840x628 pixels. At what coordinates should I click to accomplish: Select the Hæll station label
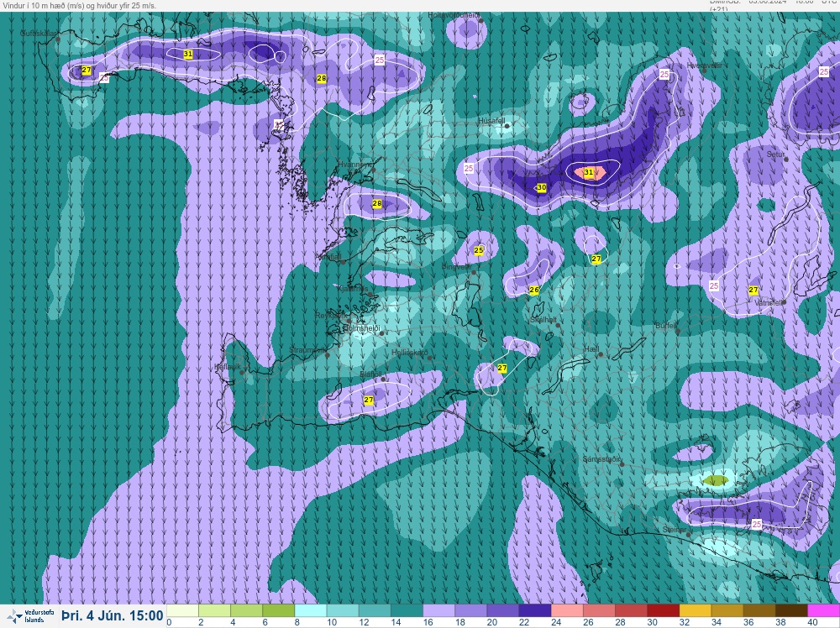[x=591, y=349]
